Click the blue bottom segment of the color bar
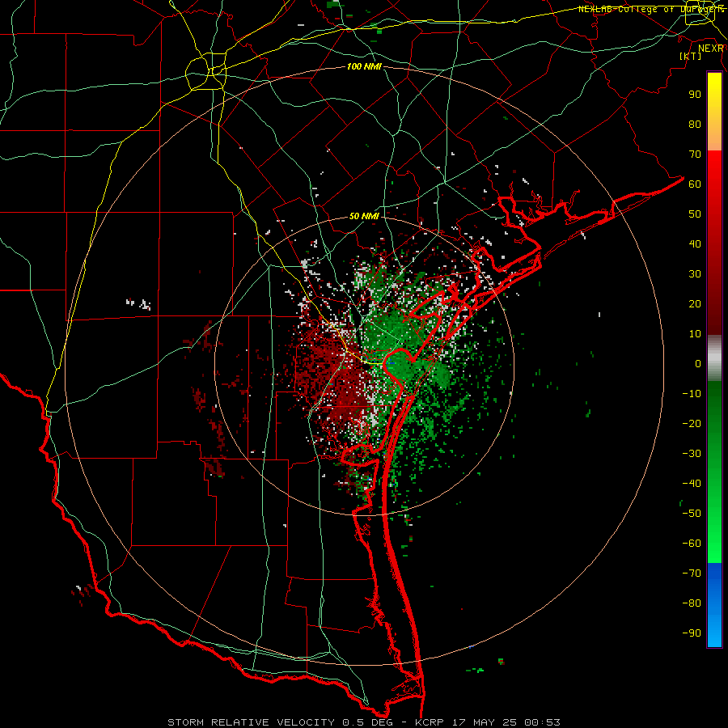728x728 pixels. pos(714,605)
